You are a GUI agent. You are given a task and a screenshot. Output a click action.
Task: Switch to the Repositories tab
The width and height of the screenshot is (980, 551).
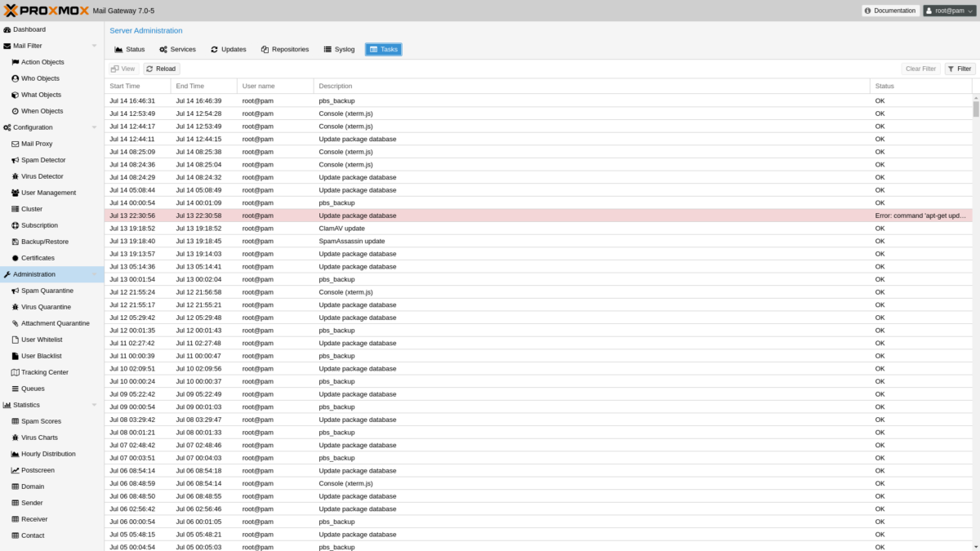click(x=285, y=49)
